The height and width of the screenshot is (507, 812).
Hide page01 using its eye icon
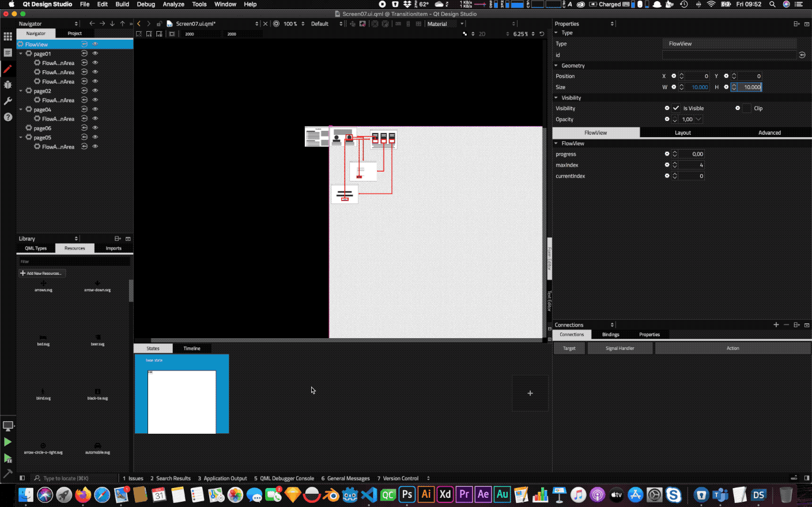[95, 54]
